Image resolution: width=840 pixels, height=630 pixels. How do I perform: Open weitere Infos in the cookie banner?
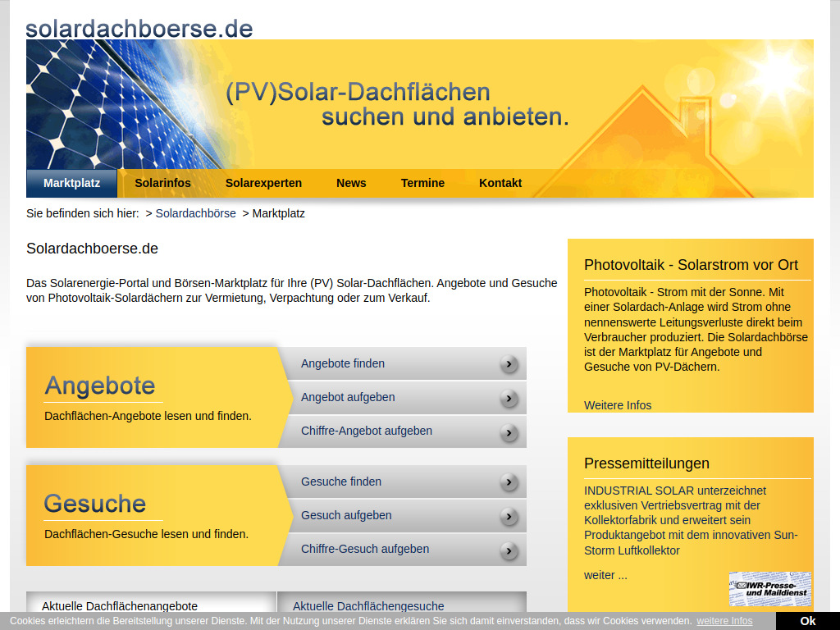pyautogui.click(x=724, y=620)
